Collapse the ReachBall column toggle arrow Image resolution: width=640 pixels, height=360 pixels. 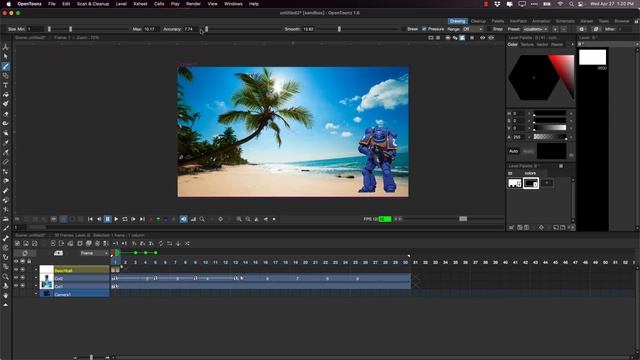pyautogui.click(x=36, y=269)
